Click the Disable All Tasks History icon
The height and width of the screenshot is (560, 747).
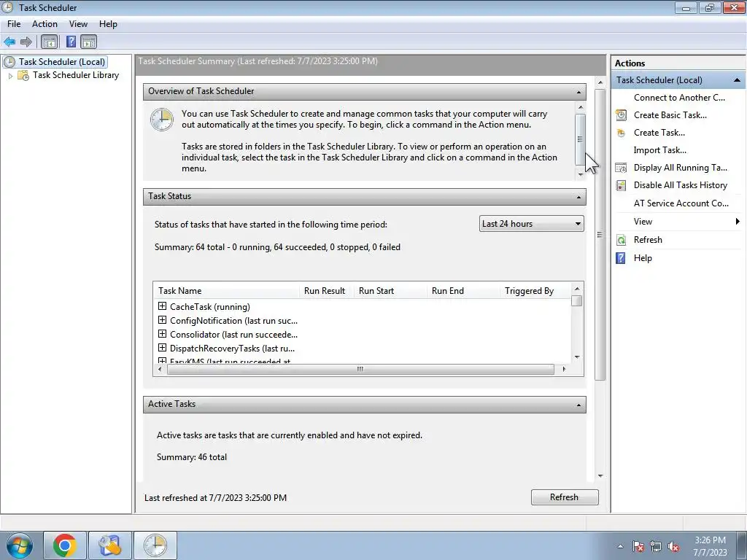coord(622,185)
